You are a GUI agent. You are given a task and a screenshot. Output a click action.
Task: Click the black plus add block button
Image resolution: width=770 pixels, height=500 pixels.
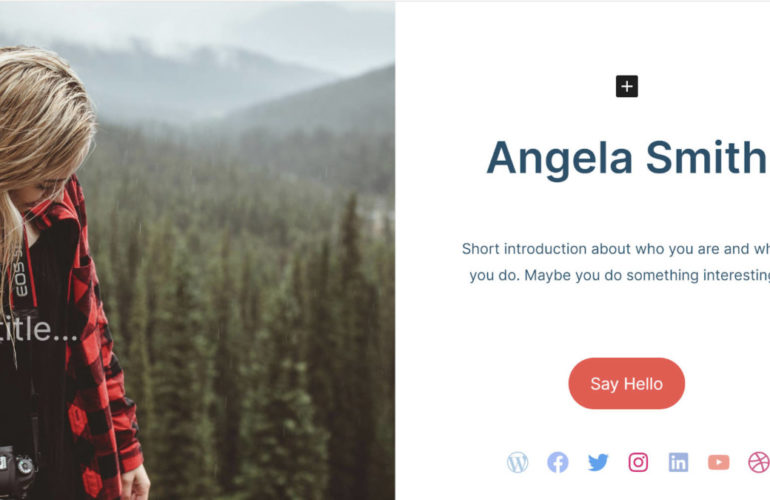tap(627, 86)
